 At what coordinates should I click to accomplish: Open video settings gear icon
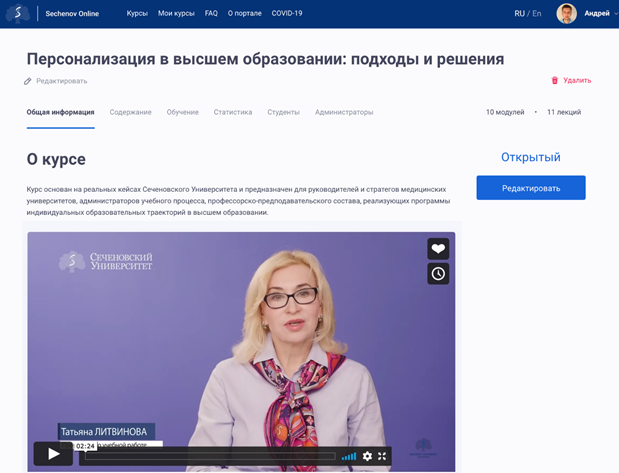pyautogui.click(x=367, y=456)
